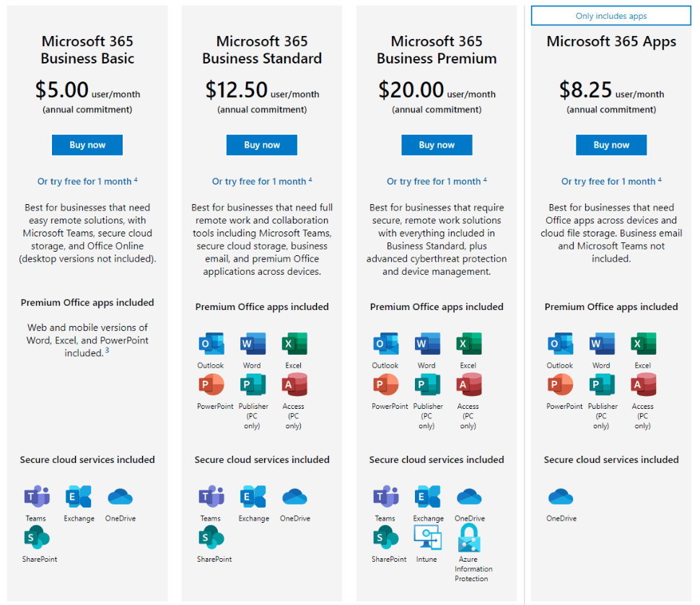The width and height of the screenshot is (700, 605).
Task: Click OneDrive icon under Microsoft 365 Apps
Action: pos(561,497)
